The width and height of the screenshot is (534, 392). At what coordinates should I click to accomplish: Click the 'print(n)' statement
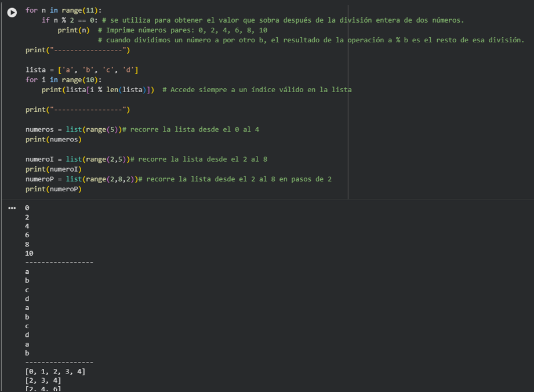coord(74,30)
